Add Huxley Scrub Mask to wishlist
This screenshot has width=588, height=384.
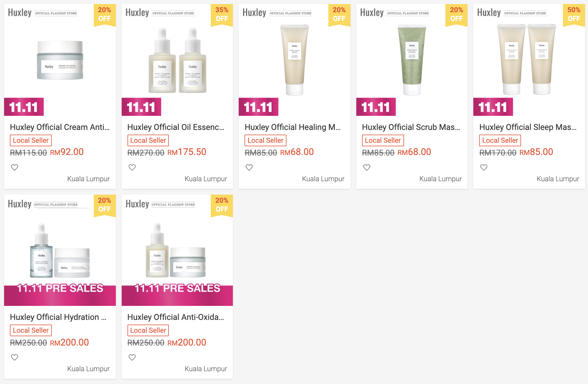[367, 167]
